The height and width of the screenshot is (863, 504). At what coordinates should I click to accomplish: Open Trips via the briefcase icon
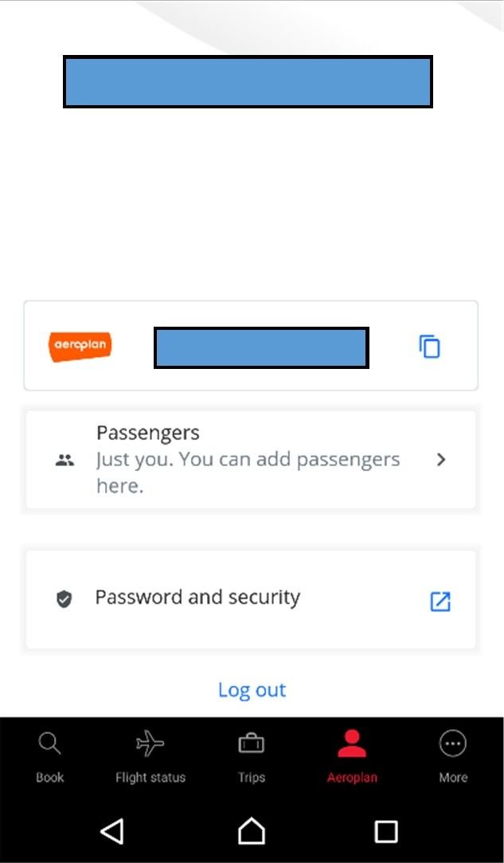(x=251, y=741)
